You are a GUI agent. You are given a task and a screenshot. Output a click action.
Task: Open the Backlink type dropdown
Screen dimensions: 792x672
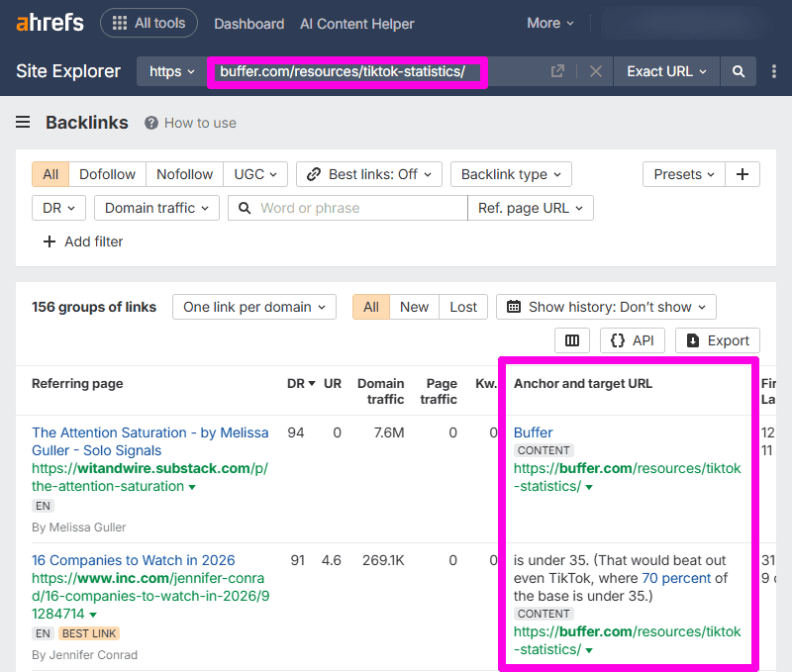511,174
